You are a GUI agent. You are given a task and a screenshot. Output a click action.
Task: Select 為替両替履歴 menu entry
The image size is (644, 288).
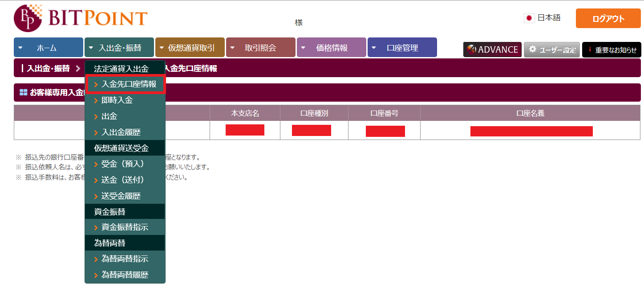click(x=125, y=275)
